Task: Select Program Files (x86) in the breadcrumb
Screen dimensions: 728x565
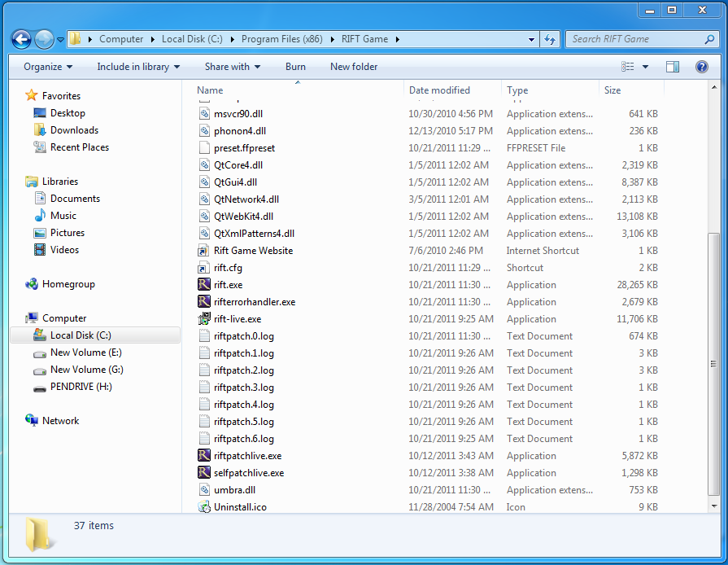Action: [x=281, y=40]
